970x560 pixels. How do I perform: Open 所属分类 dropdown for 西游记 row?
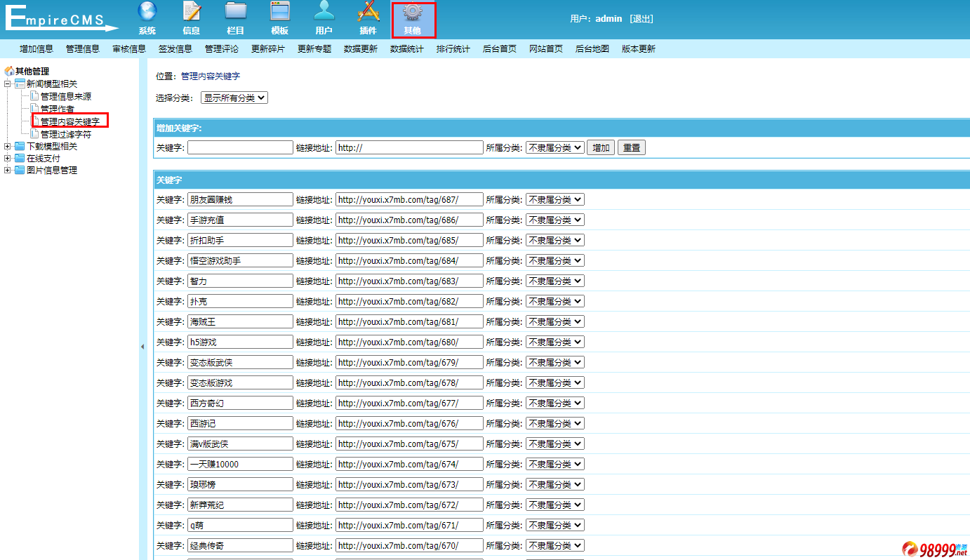[554, 423]
